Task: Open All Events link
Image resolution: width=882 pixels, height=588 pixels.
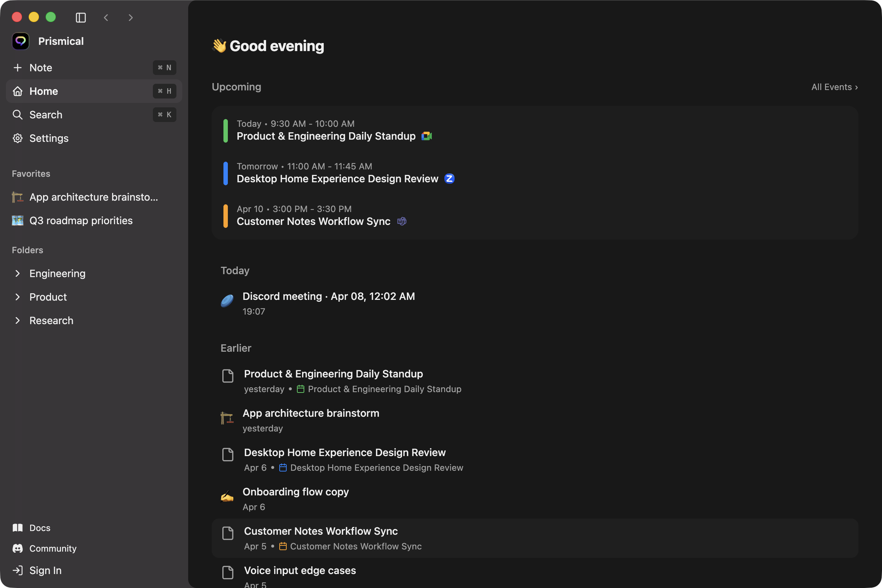Action: pos(834,87)
